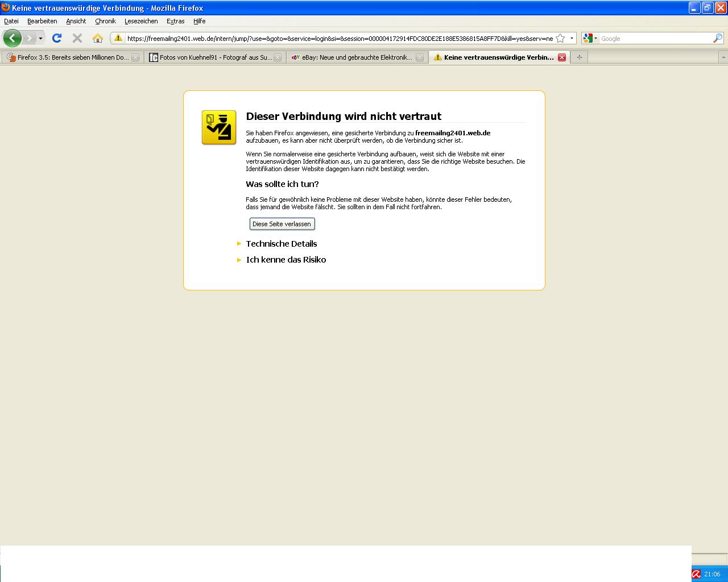This screenshot has height=582, width=728.
Task: Open the Chronik menu
Action: click(x=105, y=21)
